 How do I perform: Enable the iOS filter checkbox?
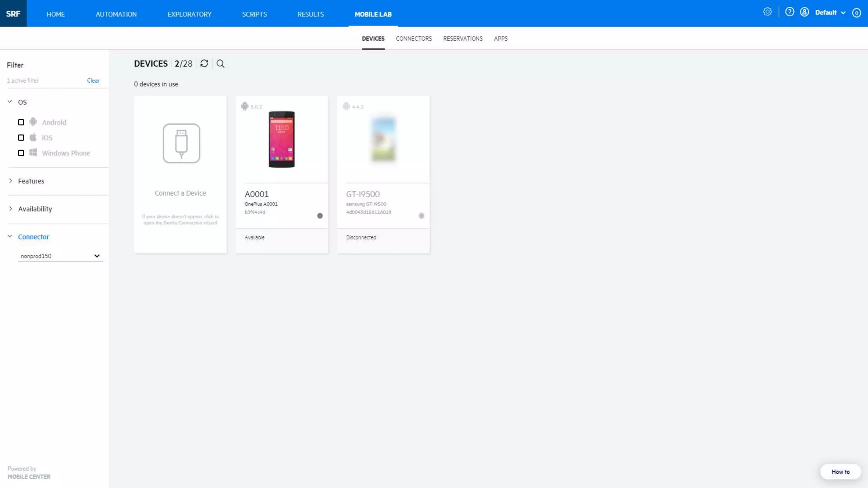tap(21, 138)
